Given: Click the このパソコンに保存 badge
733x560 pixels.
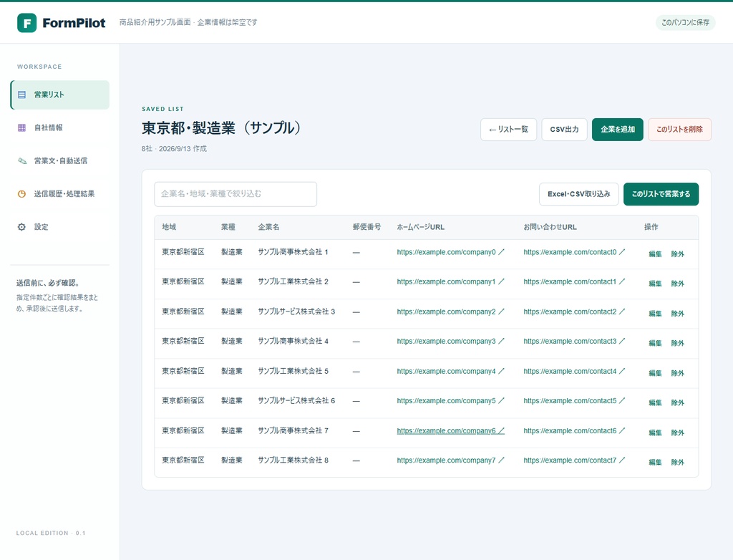Looking at the screenshot, I should (x=685, y=22).
